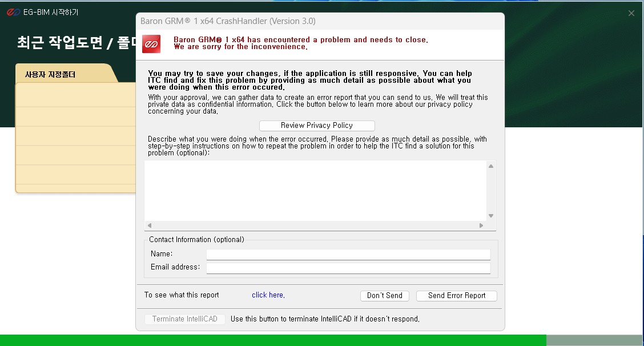Click the '최근 작업도면' heading in EG-BIM
The height and width of the screenshot is (346, 644).
click(60, 42)
